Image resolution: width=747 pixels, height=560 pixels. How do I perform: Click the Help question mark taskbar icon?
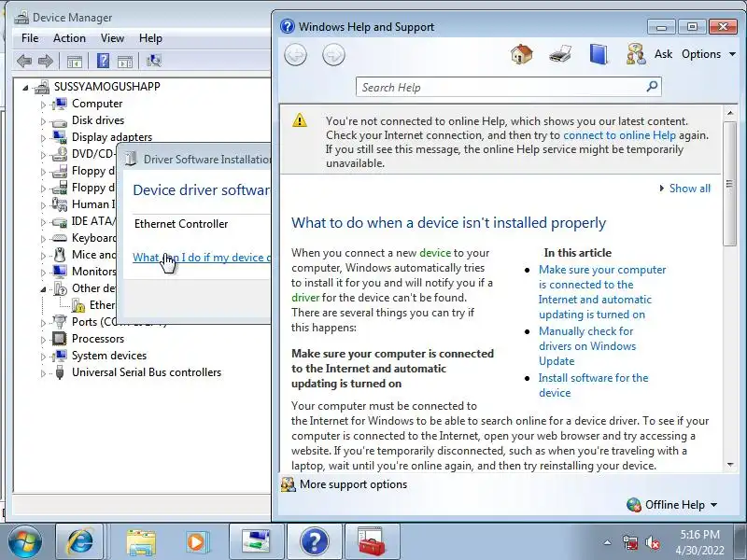tap(315, 542)
